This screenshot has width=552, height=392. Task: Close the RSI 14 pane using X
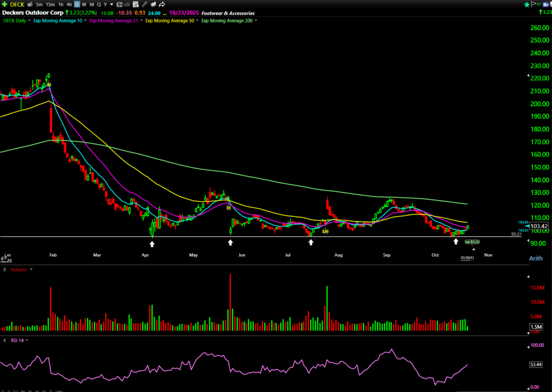pyautogui.click(x=4, y=340)
